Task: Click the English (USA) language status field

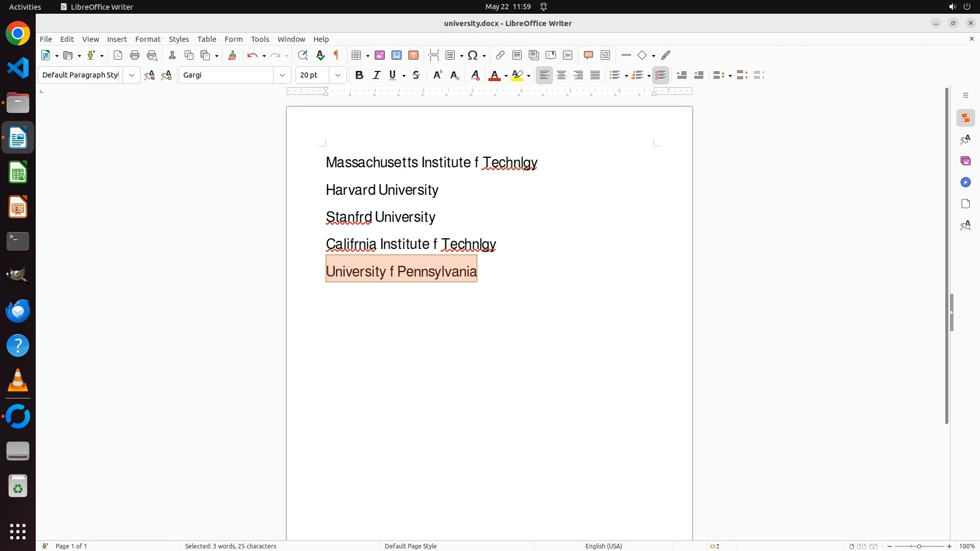Action: pos(603,546)
